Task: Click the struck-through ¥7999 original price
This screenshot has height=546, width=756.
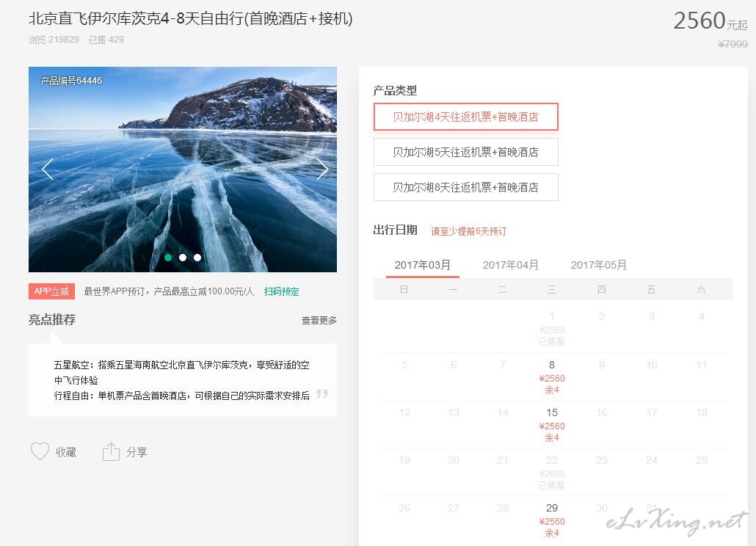Action: [x=733, y=44]
